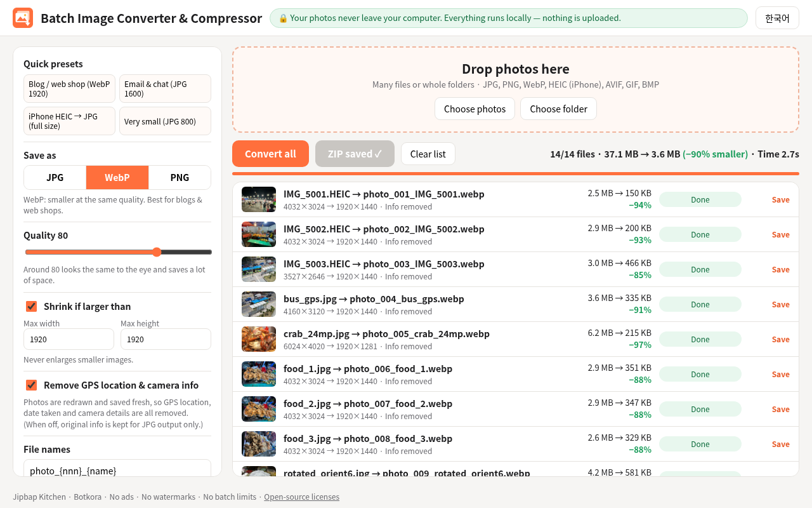Open the Open-source licenses link
Image resolution: width=812 pixels, height=508 pixels.
coord(301,497)
